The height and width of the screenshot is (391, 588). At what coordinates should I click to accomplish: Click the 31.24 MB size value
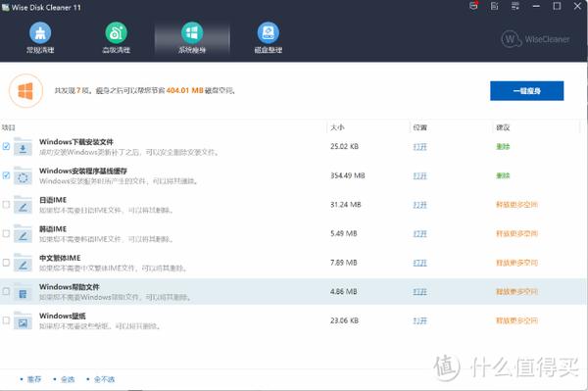tap(345, 204)
